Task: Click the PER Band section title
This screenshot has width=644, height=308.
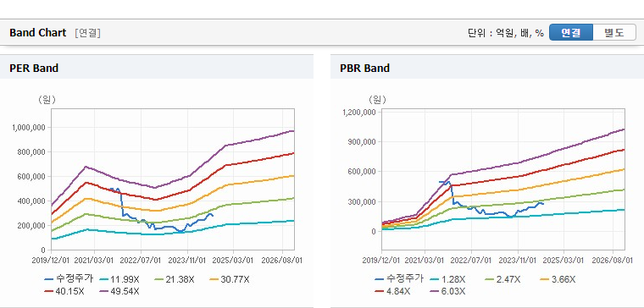Action: pyautogui.click(x=34, y=68)
